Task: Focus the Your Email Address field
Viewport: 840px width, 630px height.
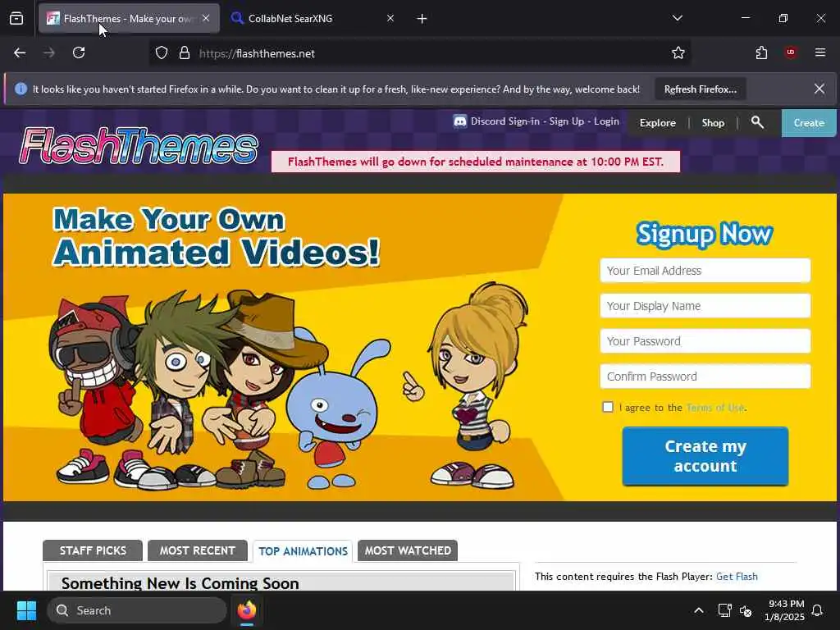Action: click(705, 271)
